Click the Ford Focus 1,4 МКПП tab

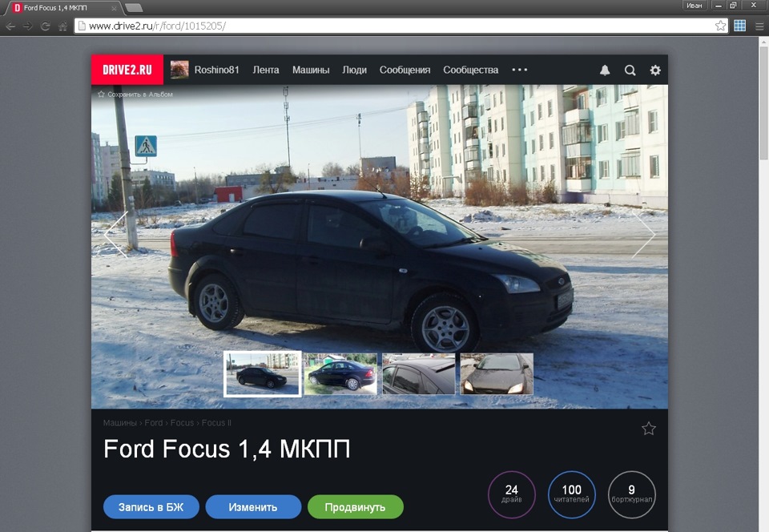point(63,8)
